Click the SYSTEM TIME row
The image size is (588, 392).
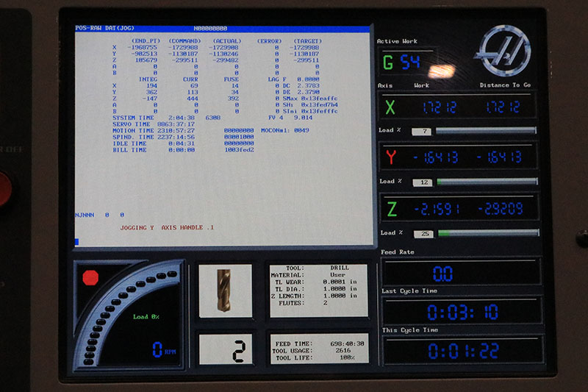coord(167,118)
